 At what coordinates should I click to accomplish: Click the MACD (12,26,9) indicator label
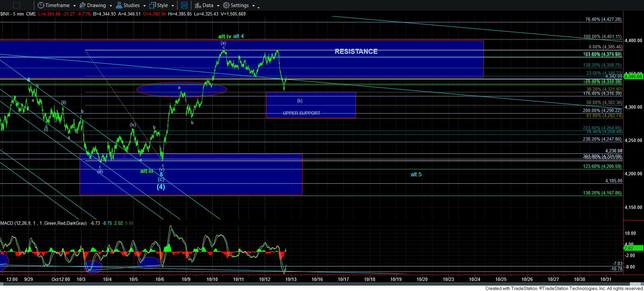click(43, 223)
